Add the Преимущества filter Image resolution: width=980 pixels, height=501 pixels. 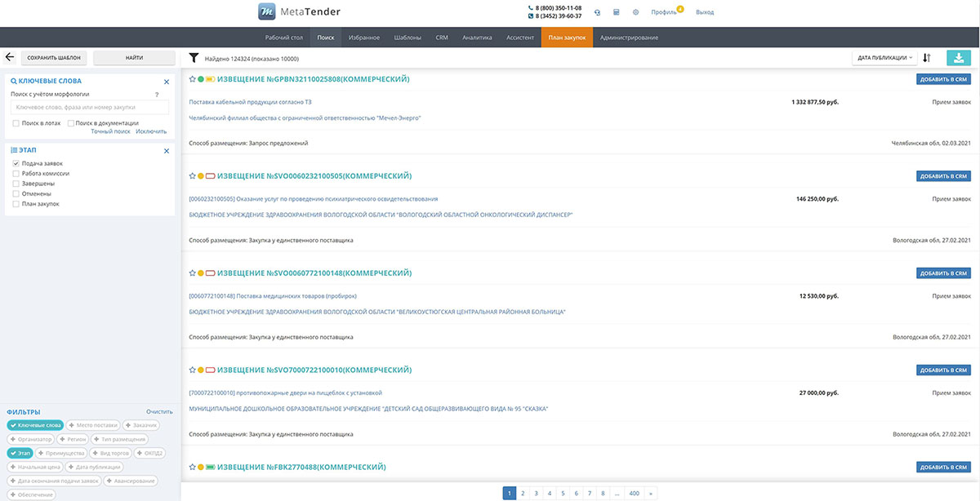point(61,453)
